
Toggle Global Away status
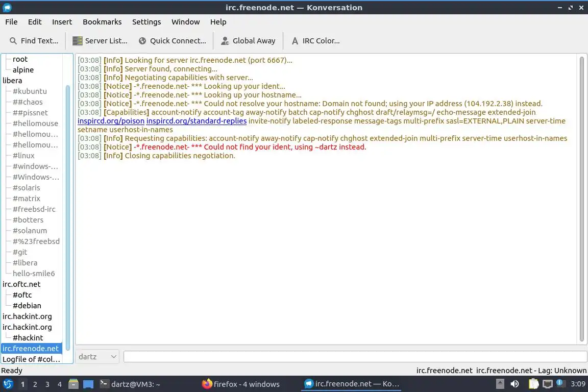[x=248, y=41]
